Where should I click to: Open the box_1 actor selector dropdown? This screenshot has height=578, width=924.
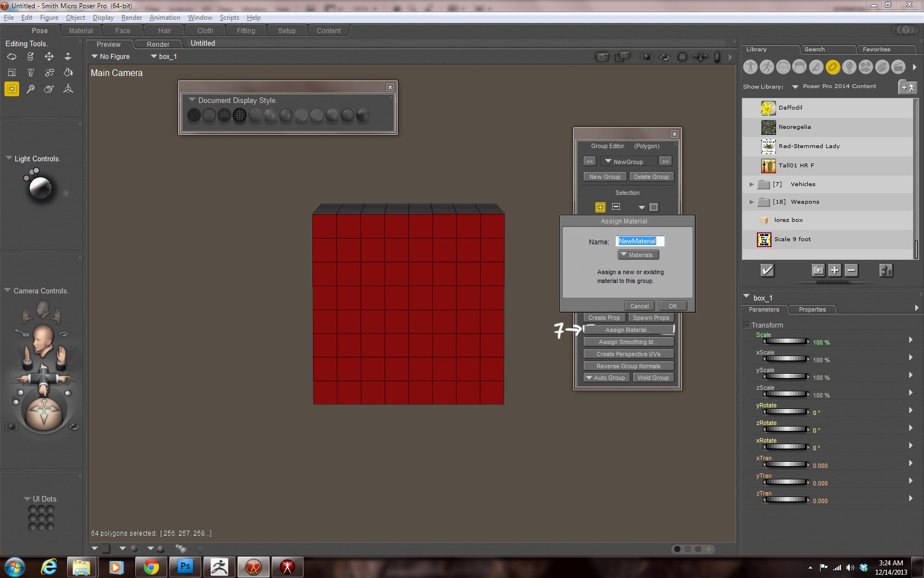[164, 57]
